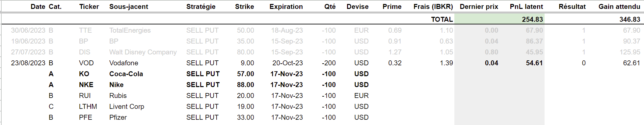Select the NKE ticker cell

click(x=86, y=85)
